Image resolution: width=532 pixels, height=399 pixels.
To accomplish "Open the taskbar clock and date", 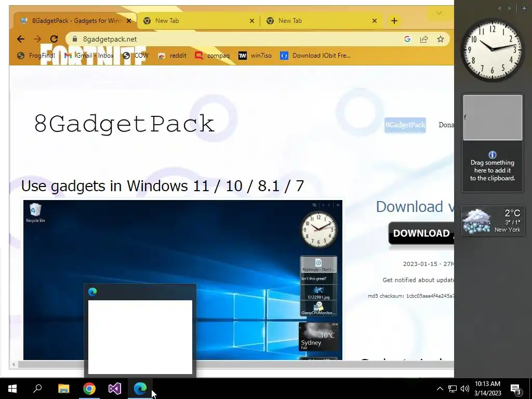I will (487, 389).
